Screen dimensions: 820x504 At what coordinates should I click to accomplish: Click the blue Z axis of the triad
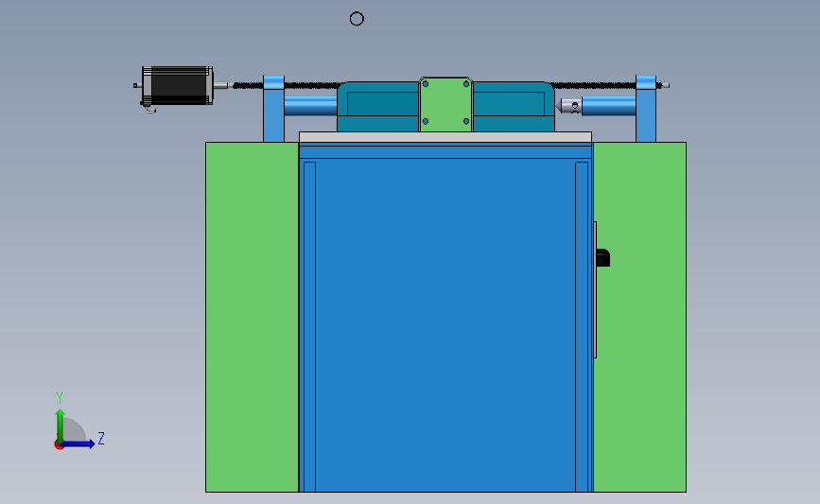[79, 443]
